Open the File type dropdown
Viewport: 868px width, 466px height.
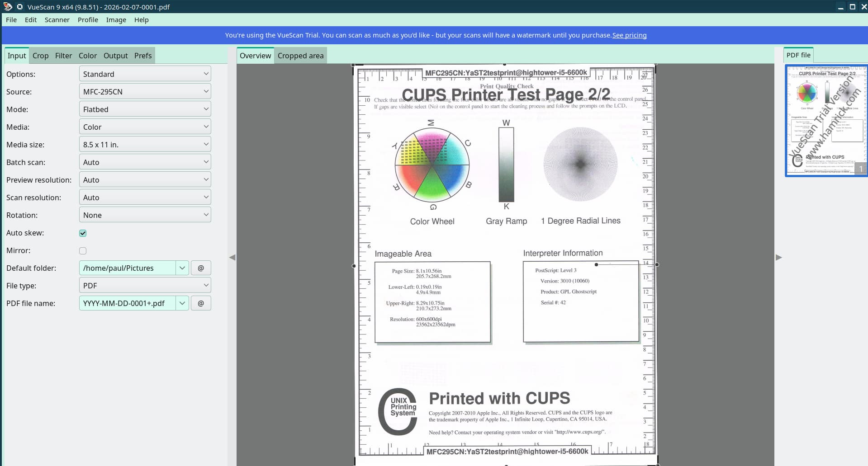click(145, 286)
